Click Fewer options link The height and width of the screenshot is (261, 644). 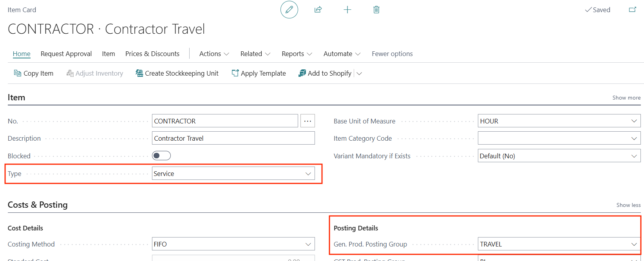tap(392, 54)
